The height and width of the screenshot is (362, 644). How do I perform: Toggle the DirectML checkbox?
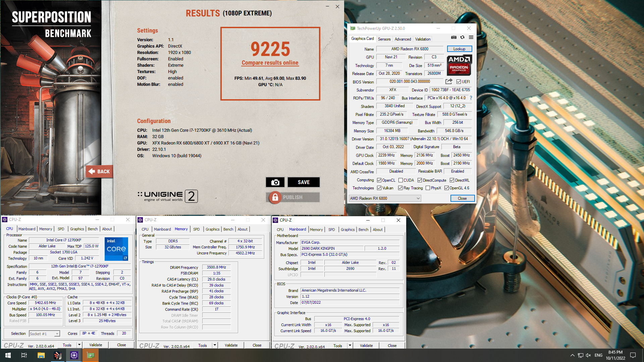tap(452, 180)
